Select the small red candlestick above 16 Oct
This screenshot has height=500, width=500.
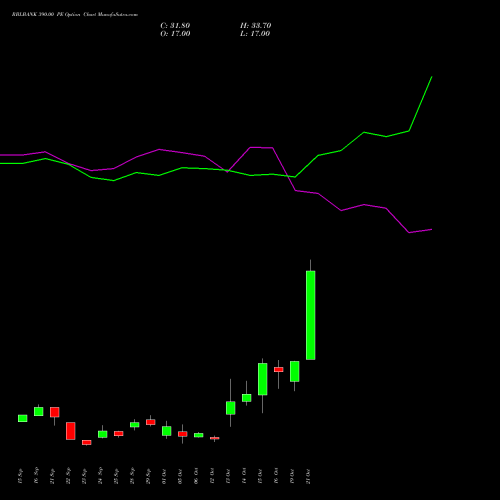click(279, 369)
